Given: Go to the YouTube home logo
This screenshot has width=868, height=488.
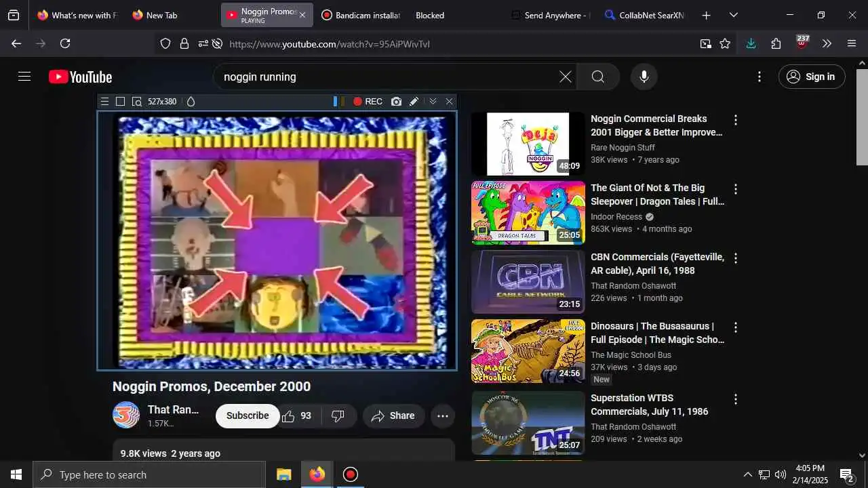Looking at the screenshot, I should (80, 77).
